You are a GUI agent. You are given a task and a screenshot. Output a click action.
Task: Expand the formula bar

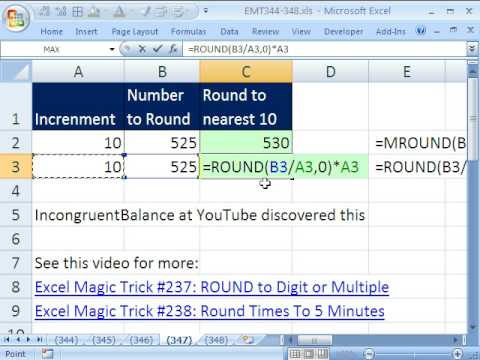click(472, 49)
